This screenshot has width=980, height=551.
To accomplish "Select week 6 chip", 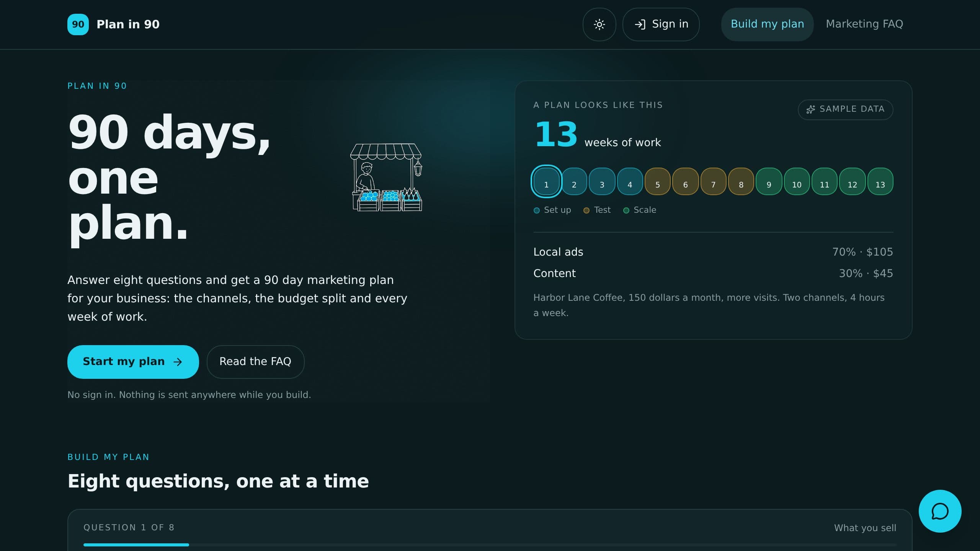I will [x=685, y=181].
